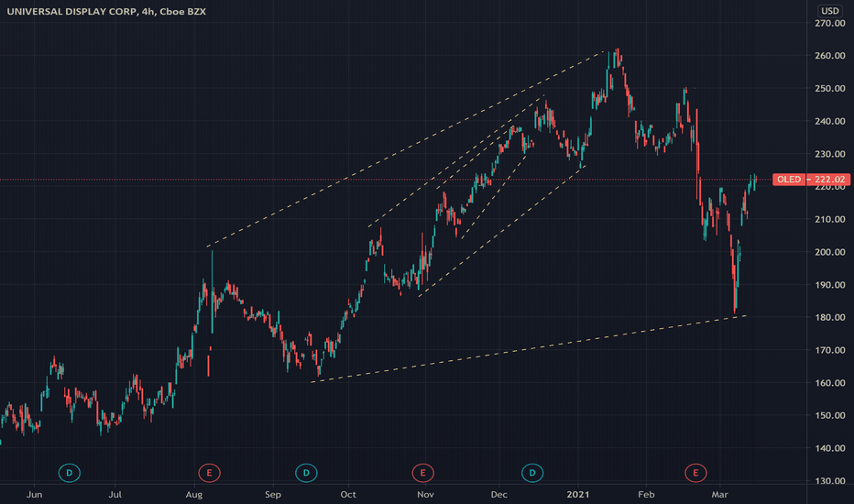854x504 pixels.
Task: Click the 250.00 price axis label
Action: tap(830, 88)
